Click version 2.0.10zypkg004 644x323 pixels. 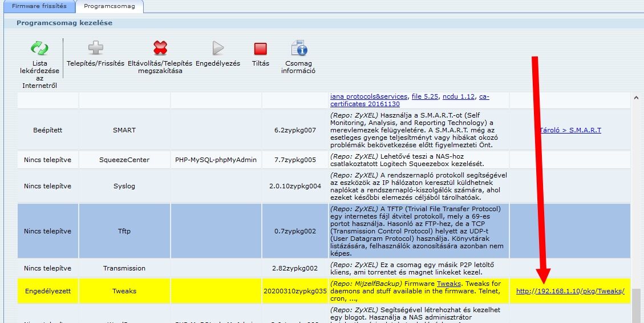coord(295,185)
